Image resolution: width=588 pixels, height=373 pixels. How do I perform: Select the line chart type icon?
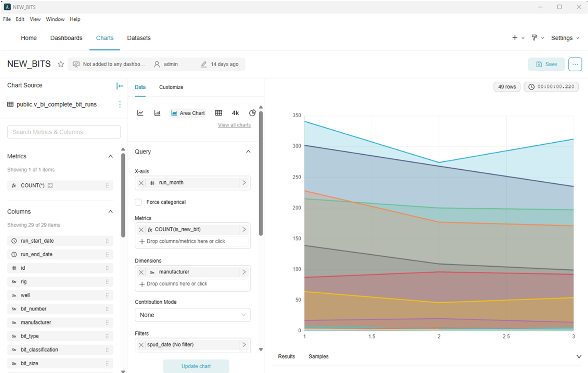click(140, 113)
